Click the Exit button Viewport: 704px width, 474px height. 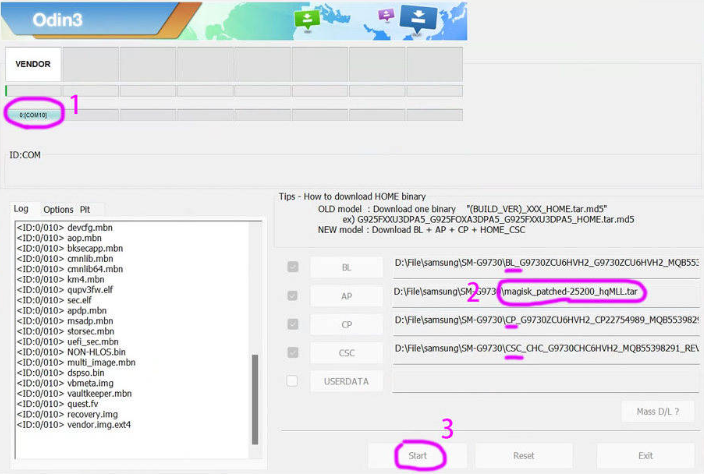(646, 456)
